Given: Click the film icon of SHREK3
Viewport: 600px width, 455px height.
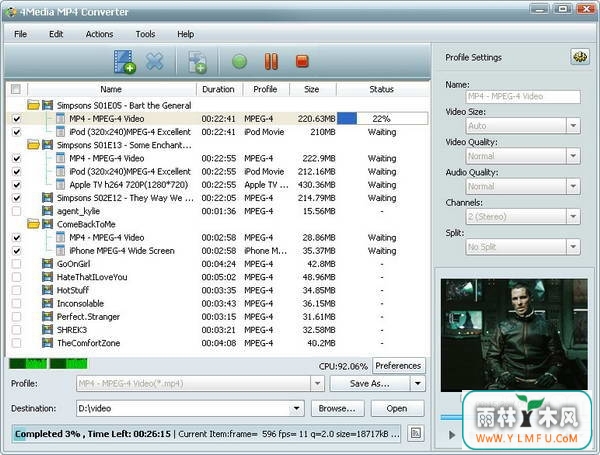Looking at the screenshot, I should [47, 329].
